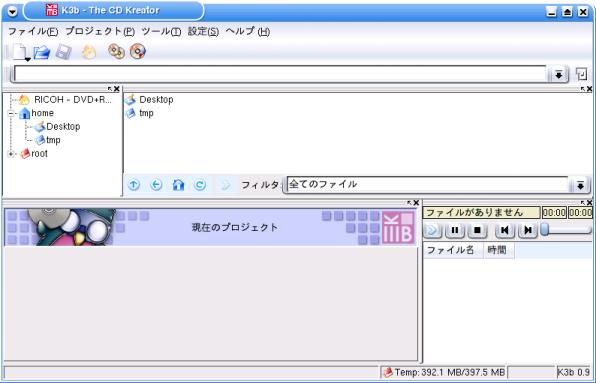Click the New Project toolbar icon
The height and width of the screenshot is (383, 596).
(20, 52)
